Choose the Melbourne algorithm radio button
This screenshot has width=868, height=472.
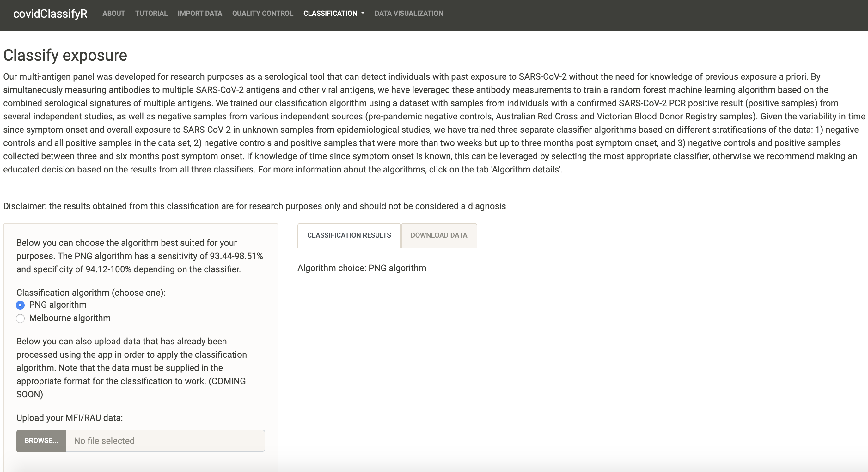click(x=20, y=318)
